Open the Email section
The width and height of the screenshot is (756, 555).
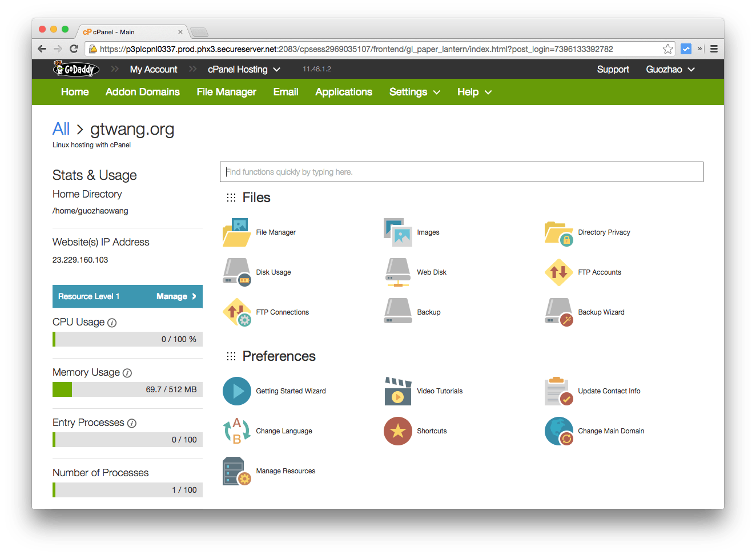click(285, 92)
